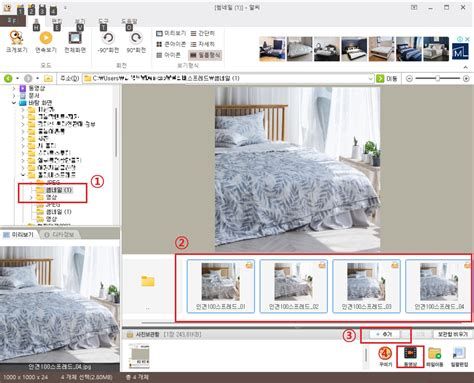Expand the 동영상 tree node

point(14,88)
